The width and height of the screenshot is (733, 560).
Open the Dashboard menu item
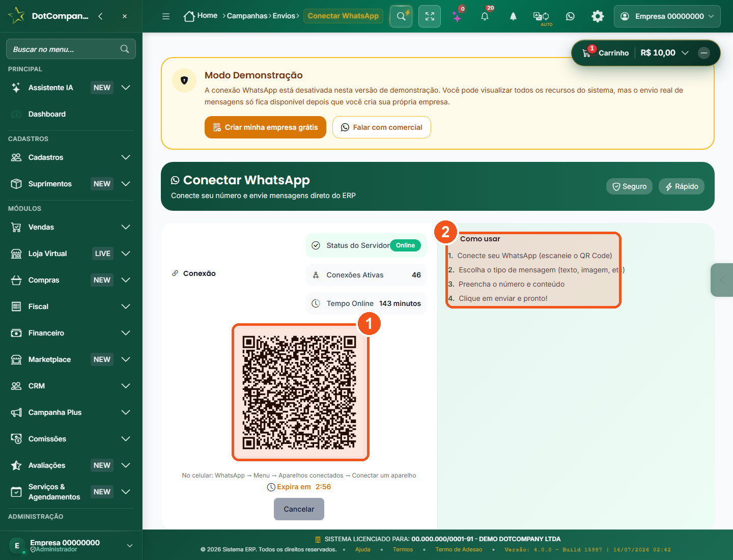point(71,114)
